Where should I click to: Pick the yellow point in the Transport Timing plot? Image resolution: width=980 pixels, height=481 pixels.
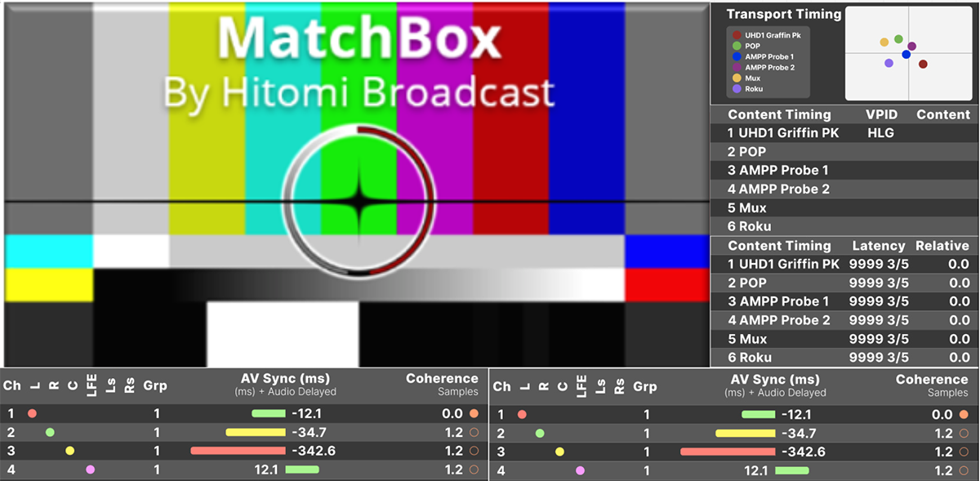point(884,42)
